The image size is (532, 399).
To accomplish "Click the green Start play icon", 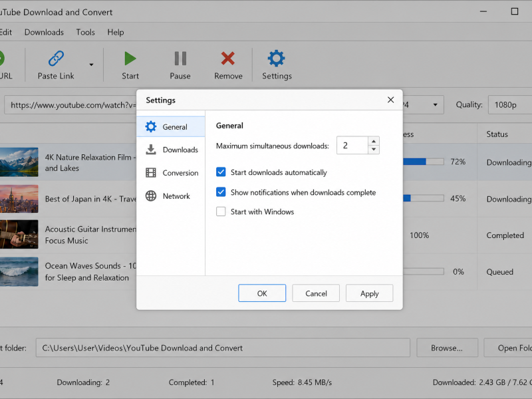I will (x=130, y=59).
